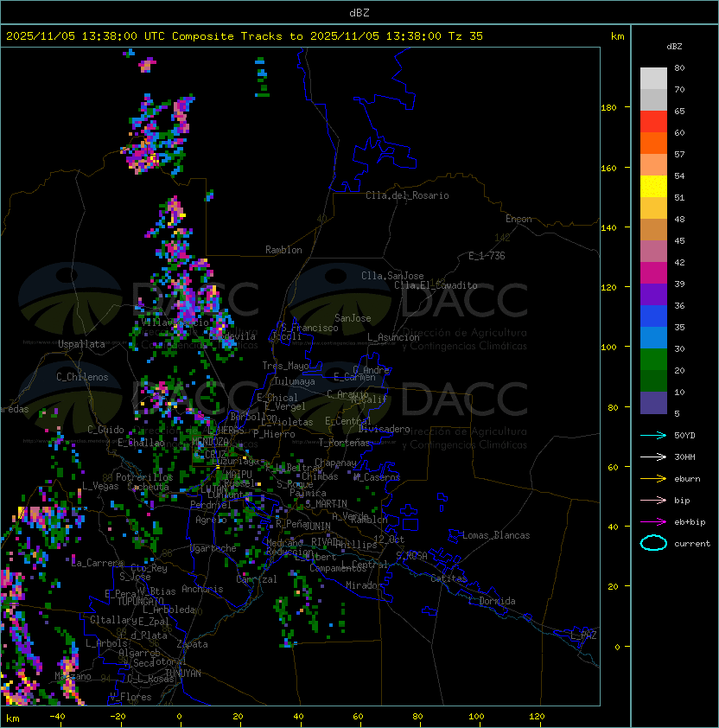This screenshot has width=719, height=728.
Task: Click the Tulumaya map label
Action: pyautogui.click(x=295, y=381)
